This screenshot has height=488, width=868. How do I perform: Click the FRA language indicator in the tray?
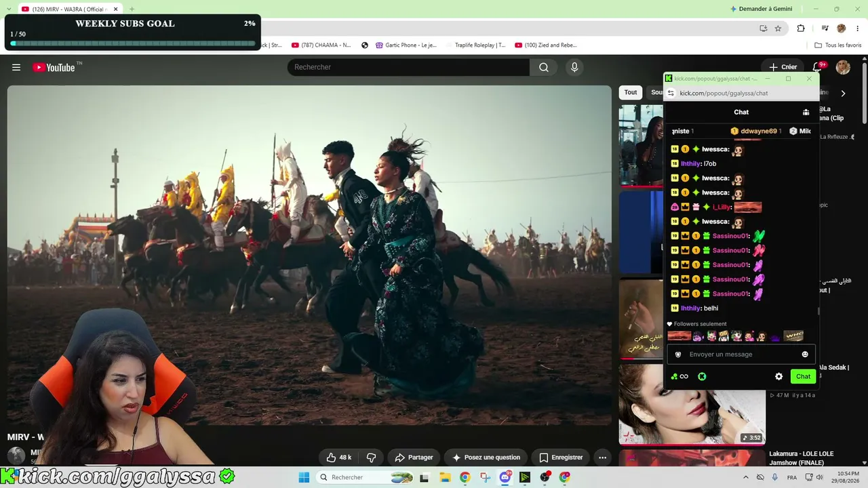[792, 477]
